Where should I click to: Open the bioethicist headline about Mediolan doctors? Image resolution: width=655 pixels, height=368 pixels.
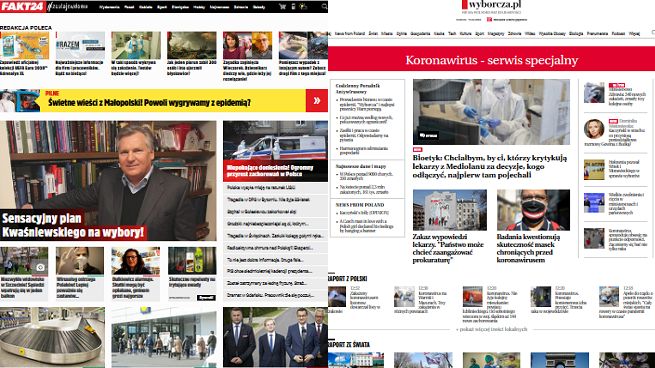490,166
